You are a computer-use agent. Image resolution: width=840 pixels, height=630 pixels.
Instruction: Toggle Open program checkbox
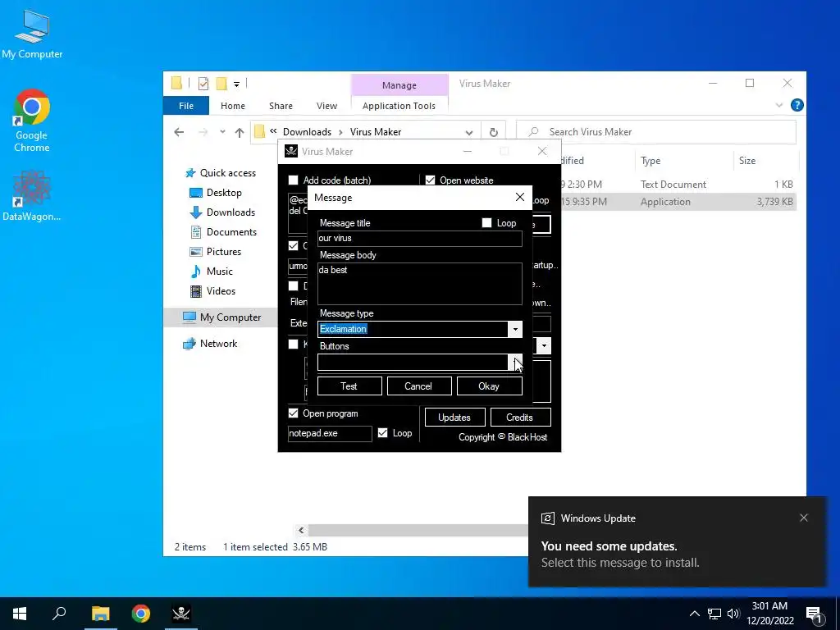(x=293, y=413)
